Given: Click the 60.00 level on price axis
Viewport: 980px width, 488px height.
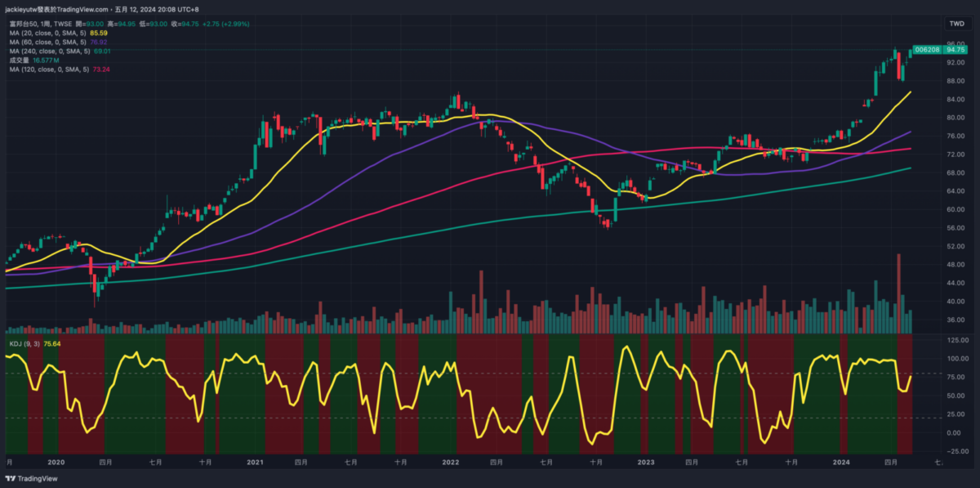Looking at the screenshot, I should (x=956, y=209).
